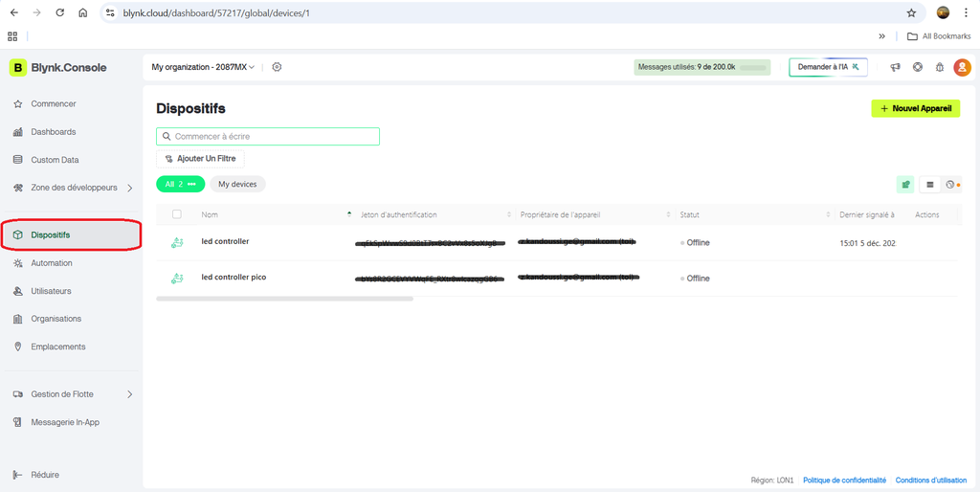Open the user profile avatar
This screenshot has height=492, width=980.
962,67
